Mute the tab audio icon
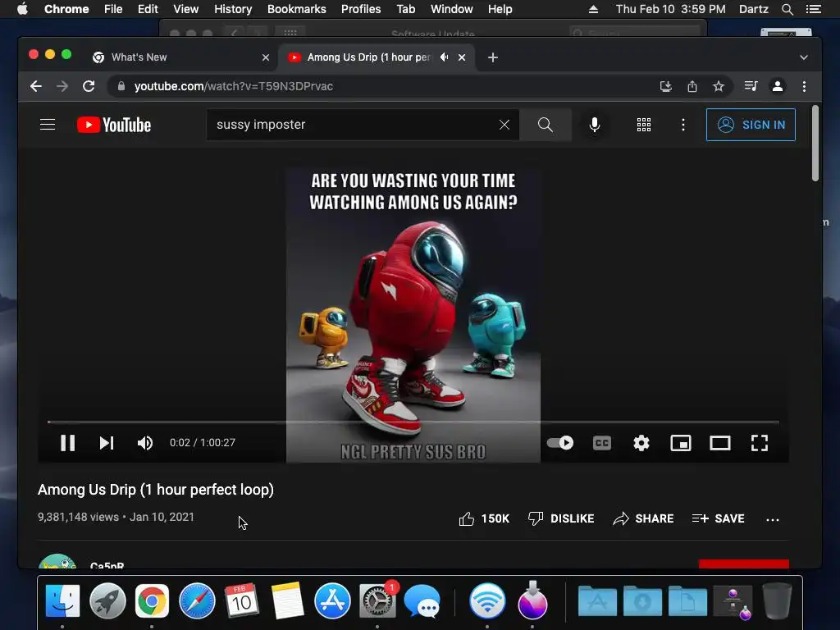This screenshot has height=630, width=840. point(444,57)
